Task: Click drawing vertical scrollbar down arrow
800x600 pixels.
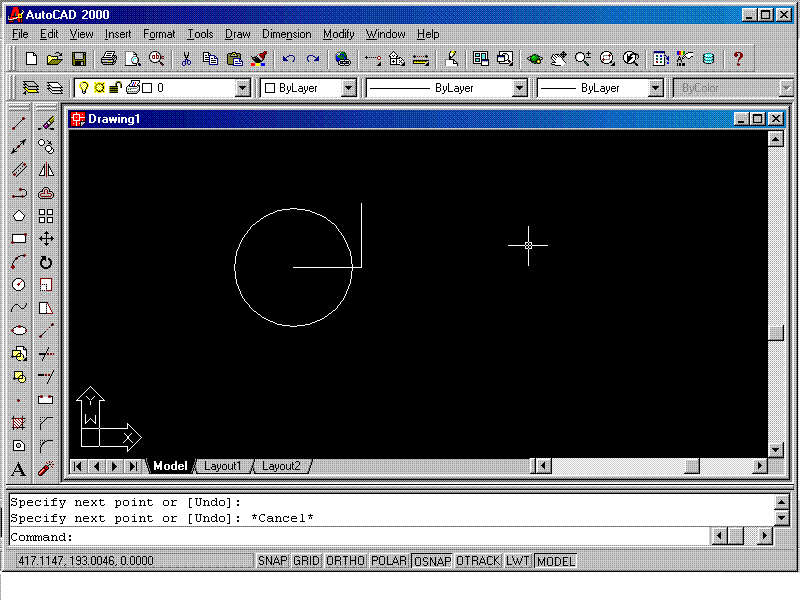Action: point(776,449)
